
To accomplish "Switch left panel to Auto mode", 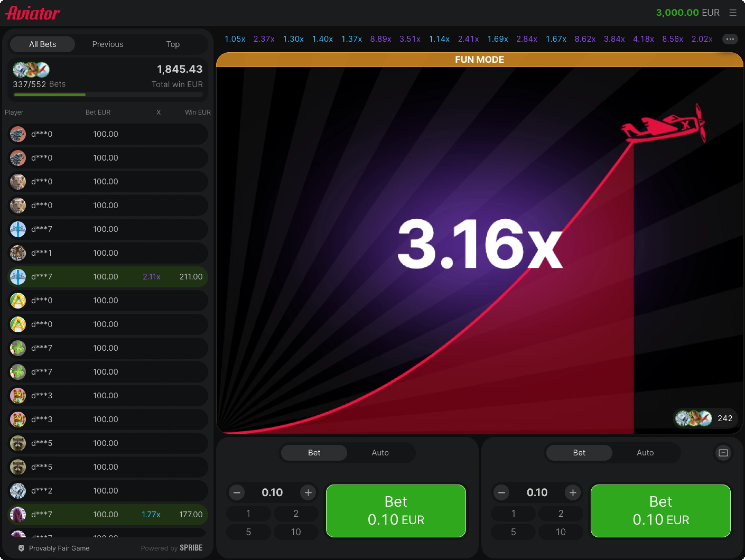I will tap(380, 452).
